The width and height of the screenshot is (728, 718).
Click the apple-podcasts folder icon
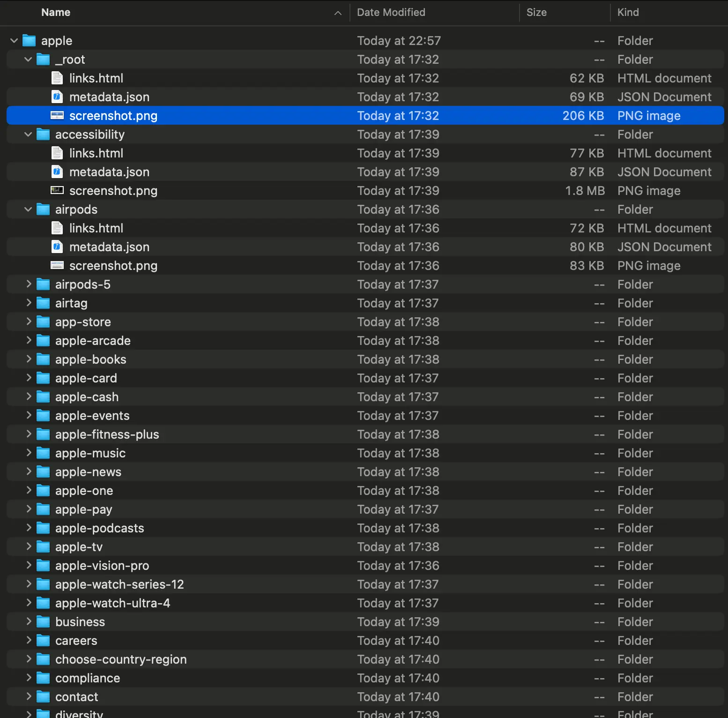43,528
